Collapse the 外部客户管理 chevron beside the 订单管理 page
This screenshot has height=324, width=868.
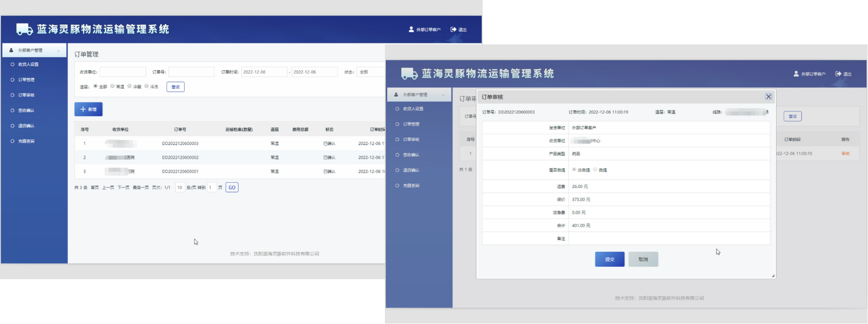tap(59, 51)
